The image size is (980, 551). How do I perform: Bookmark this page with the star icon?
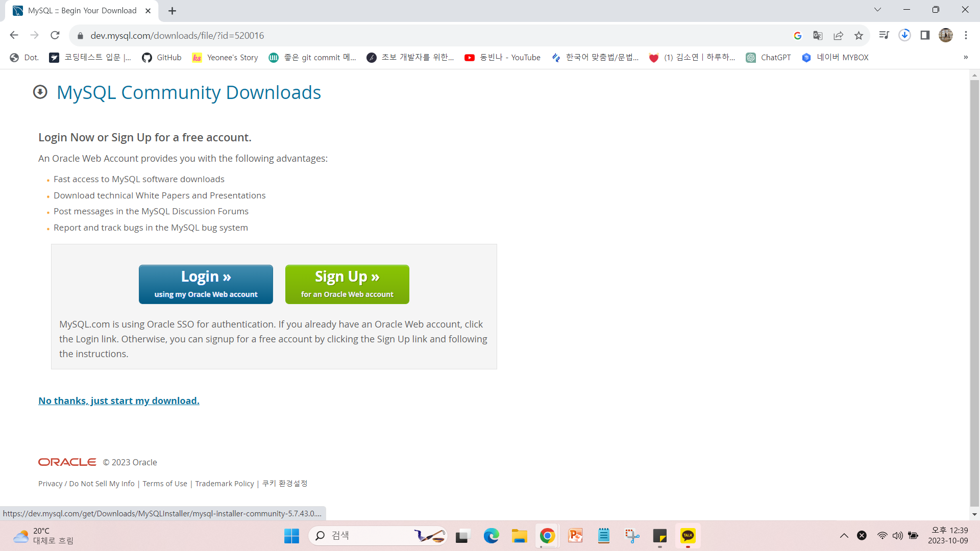point(859,35)
